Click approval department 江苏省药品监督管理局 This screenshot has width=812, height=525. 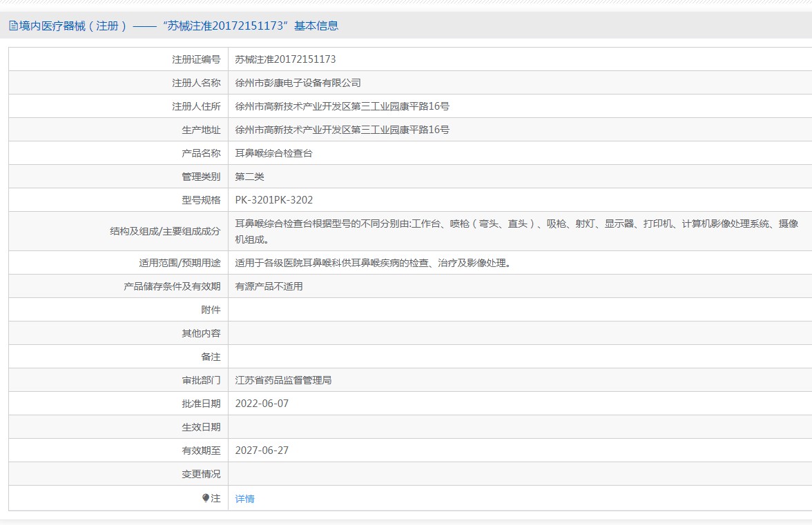[283, 380]
